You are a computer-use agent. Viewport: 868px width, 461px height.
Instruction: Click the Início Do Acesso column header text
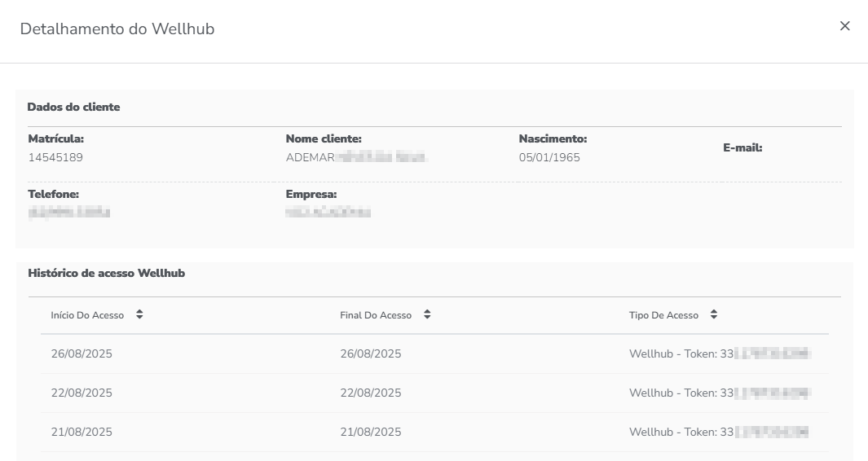87,315
